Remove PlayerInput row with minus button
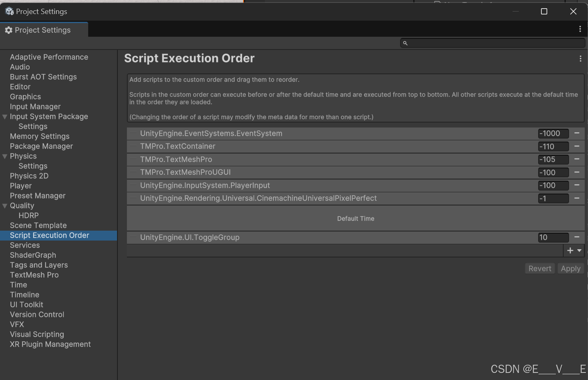The width and height of the screenshot is (588, 380). click(x=577, y=185)
